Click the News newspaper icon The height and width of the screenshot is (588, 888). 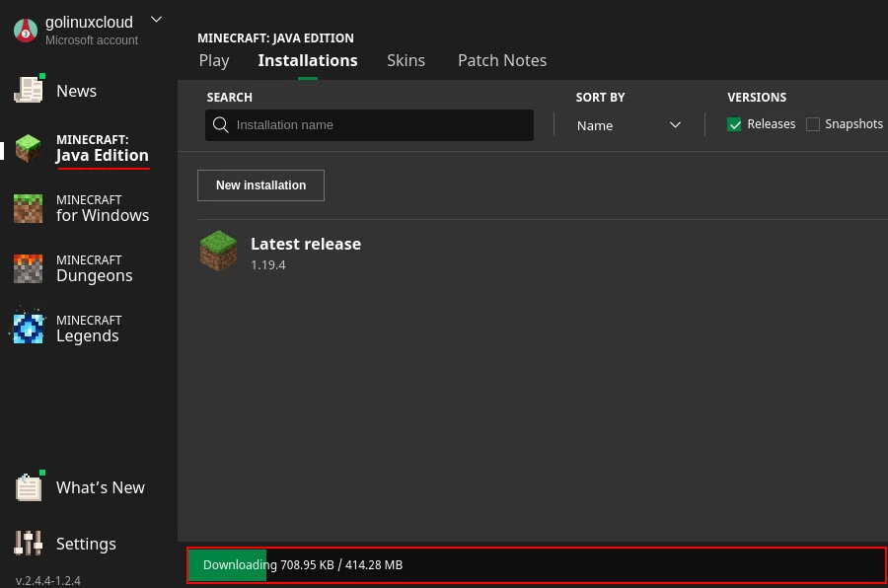[29, 90]
